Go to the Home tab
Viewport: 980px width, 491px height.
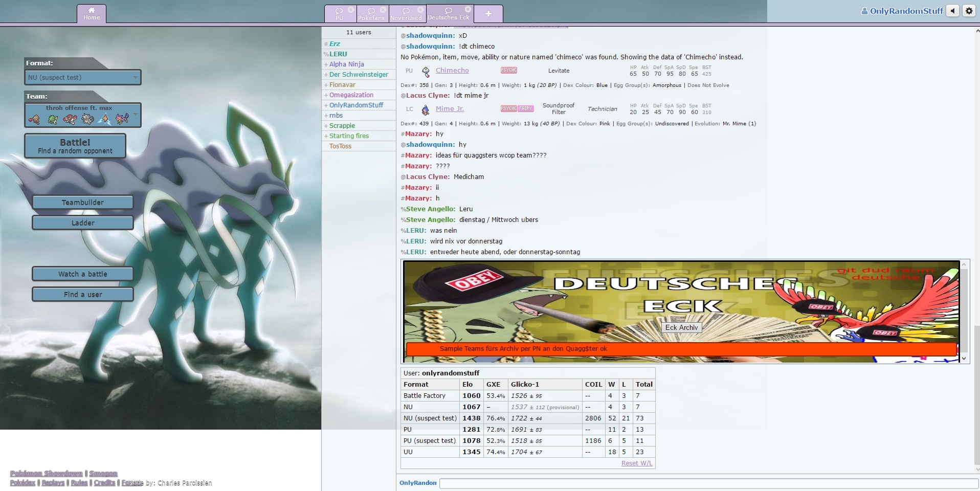[x=92, y=14]
